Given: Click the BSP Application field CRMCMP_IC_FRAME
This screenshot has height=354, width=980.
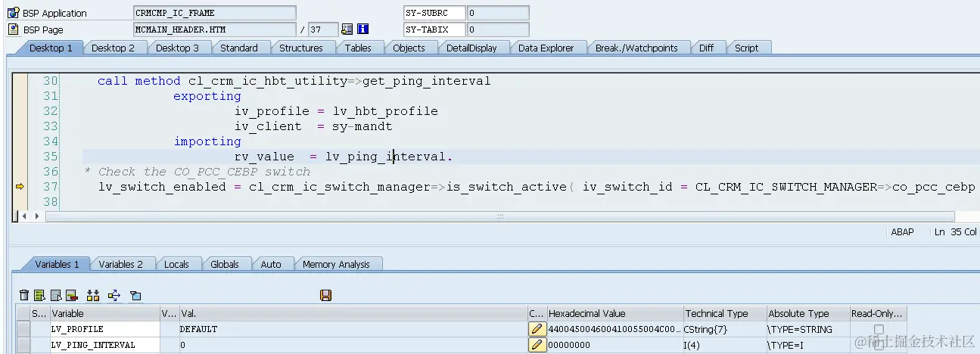Looking at the screenshot, I should (215, 13).
